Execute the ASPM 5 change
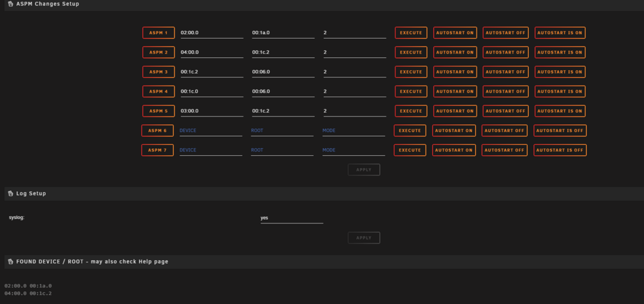The width and height of the screenshot is (644, 304). click(x=411, y=111)
